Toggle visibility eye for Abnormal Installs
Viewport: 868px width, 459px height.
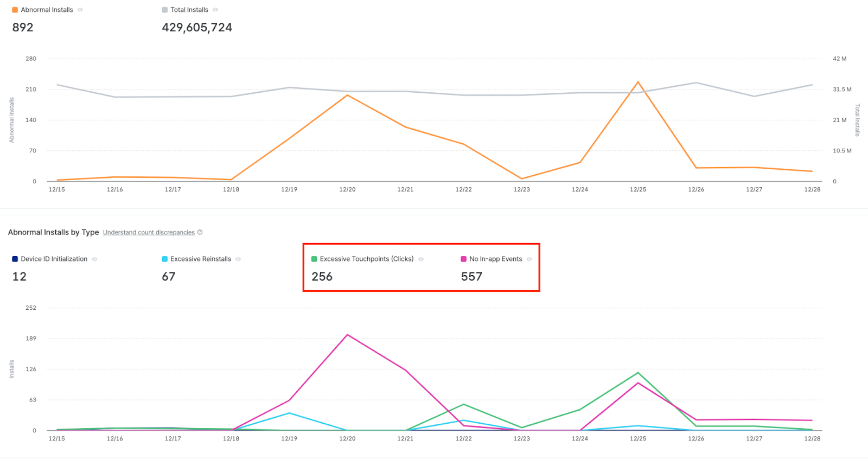point(80,10)
